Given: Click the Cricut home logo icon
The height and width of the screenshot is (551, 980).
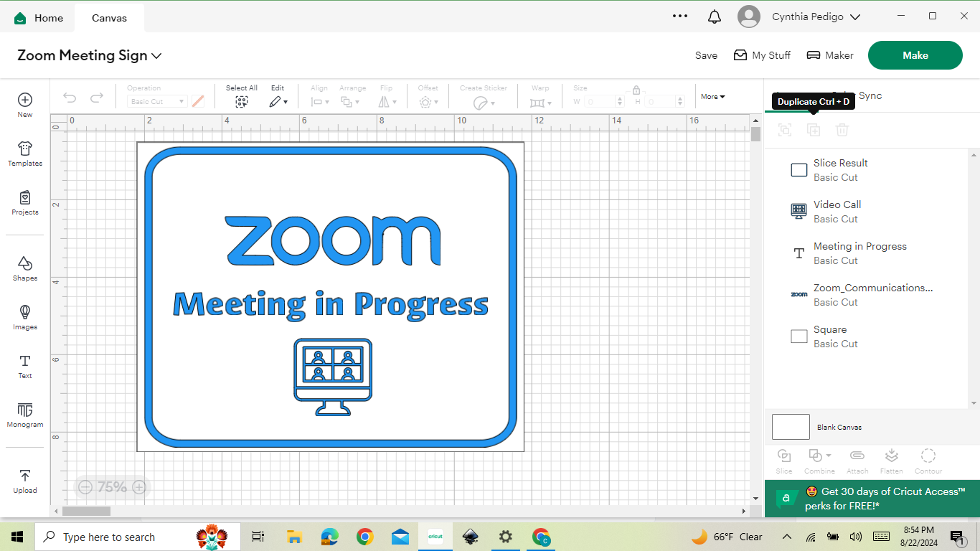Looking at the screenshot, I should point(20,18).
